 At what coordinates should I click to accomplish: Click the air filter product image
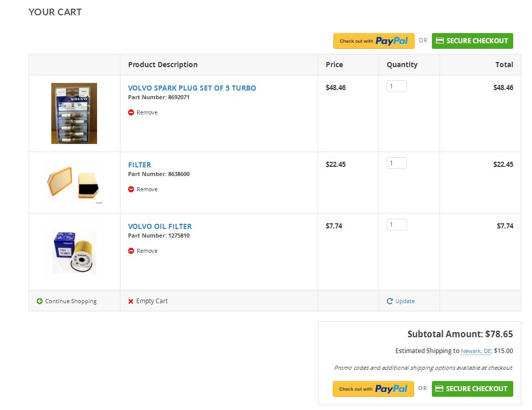click(x=74, y=183)
